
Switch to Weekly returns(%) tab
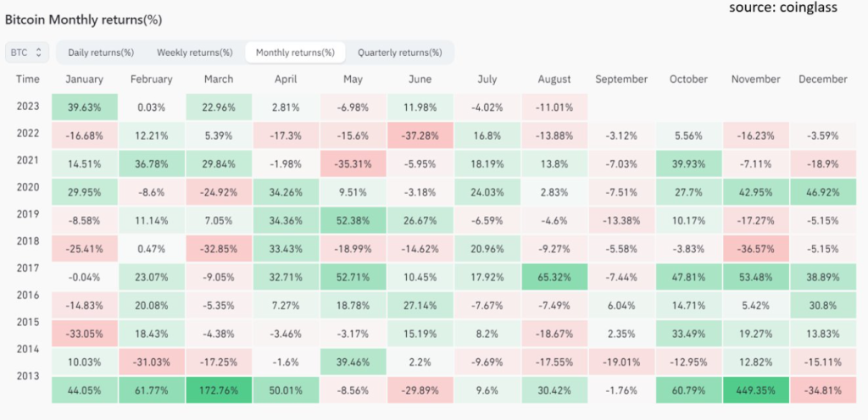(x=195, y=52)
